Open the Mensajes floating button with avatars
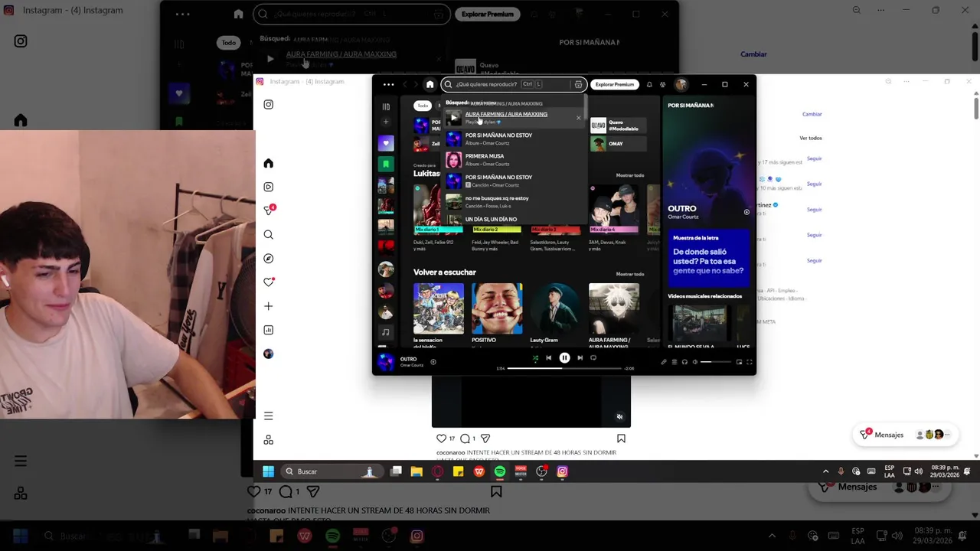Viewport: 980px width, 551px height. pyautogui.click(x=905, y=435)
